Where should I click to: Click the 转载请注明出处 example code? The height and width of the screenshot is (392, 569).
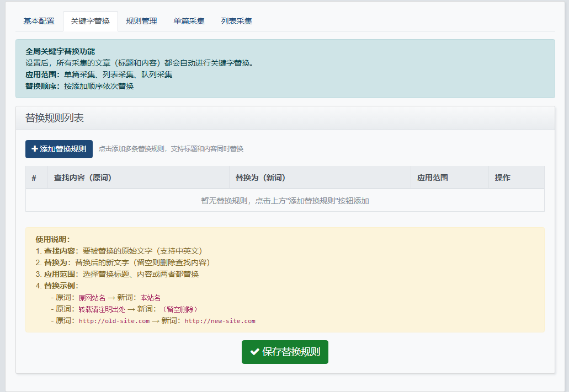(x=102, y=309)
